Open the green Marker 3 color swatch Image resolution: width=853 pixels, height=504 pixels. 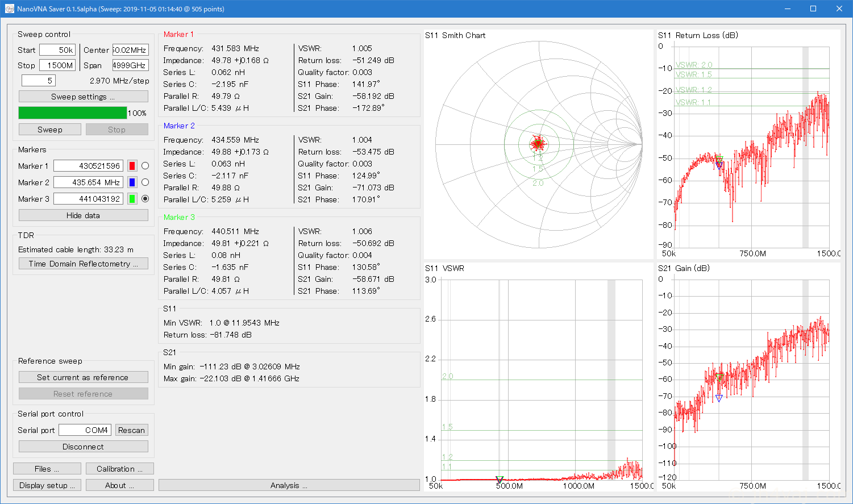pos(132,199)
